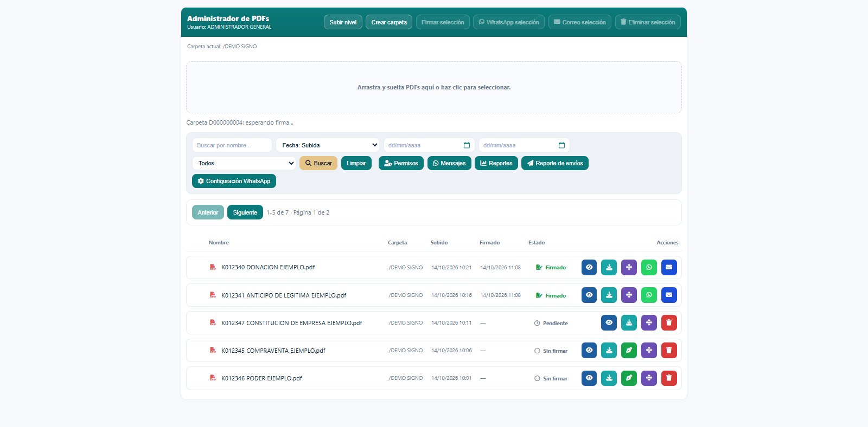This screenshot has width=868, height=427.
Task: Preview K012347 CONSTITUCION DE EMPRESA with eye icon
Action: [x=609, y=322]
